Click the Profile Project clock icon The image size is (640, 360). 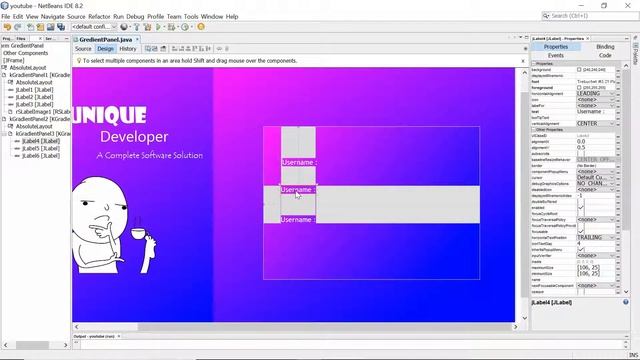(185, 27)
